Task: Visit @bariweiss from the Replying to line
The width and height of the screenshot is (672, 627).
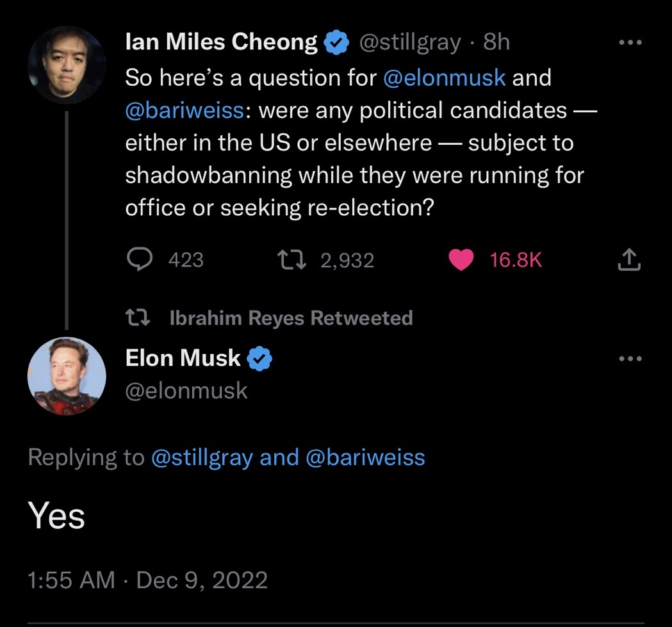Action: click(366, 457)
